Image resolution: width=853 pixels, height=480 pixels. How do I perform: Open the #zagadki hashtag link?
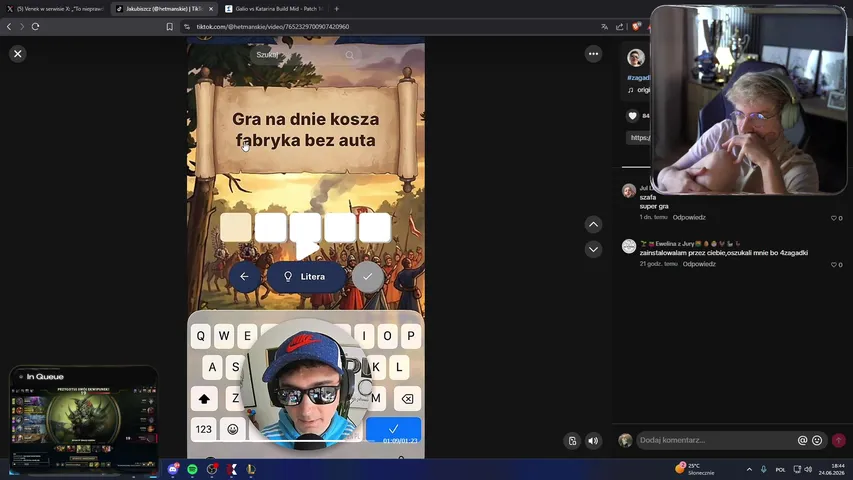tap(639, 78)
